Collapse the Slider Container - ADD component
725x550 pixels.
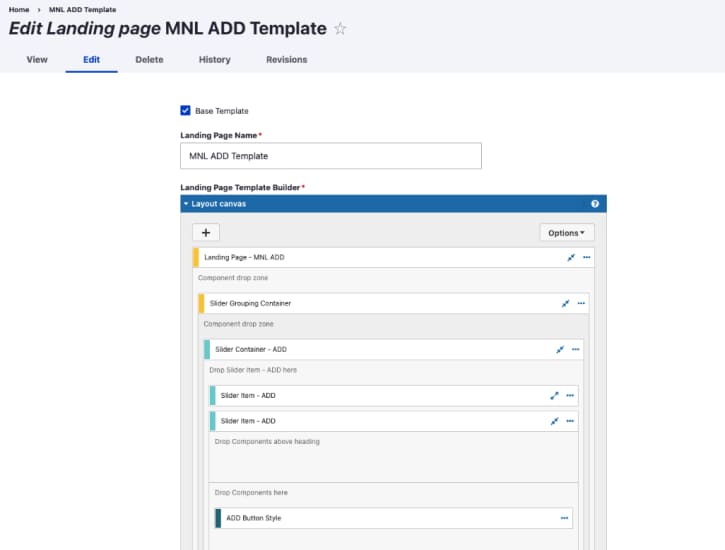(x=560, y=349)
